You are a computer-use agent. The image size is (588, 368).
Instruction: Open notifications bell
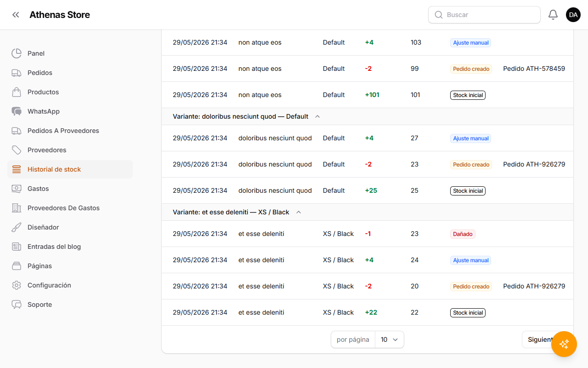click(553, 15)
